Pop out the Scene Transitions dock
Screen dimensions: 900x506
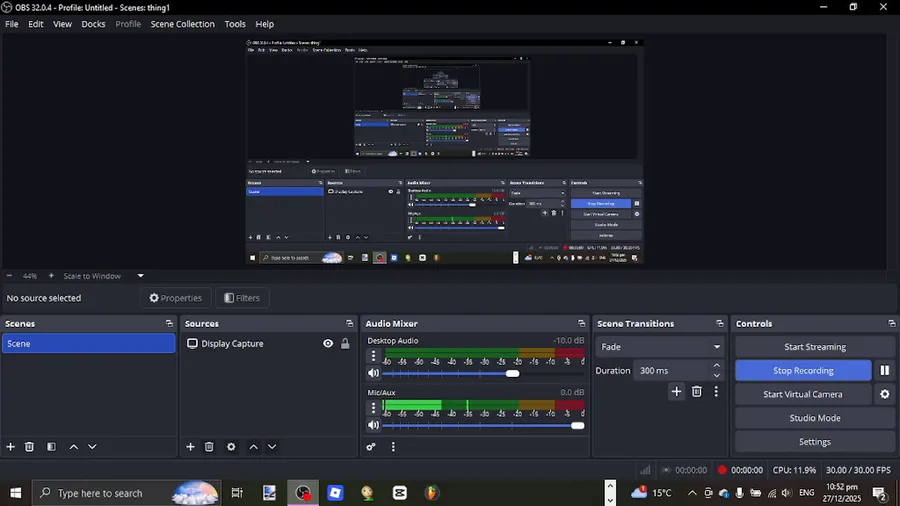720,324
